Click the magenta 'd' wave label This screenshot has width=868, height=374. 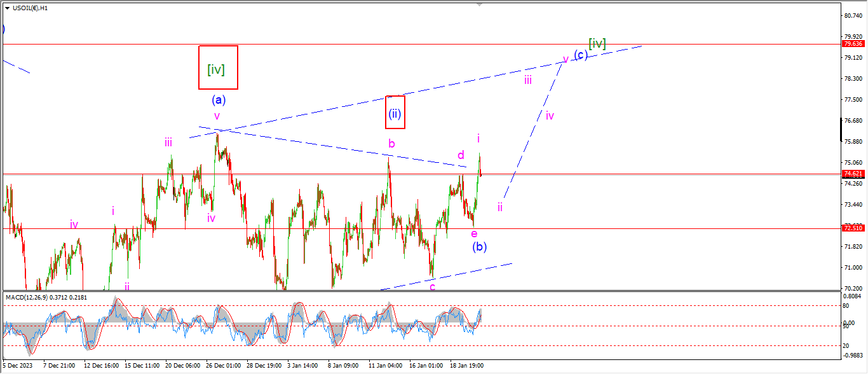pyautogui.click(x=461, y=155)
